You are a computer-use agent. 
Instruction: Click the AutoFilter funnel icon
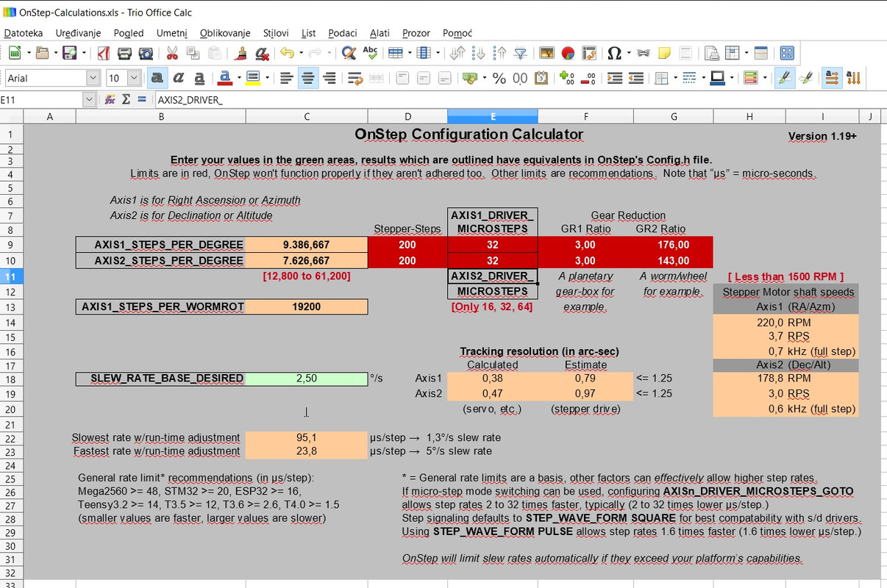point(520,53)
